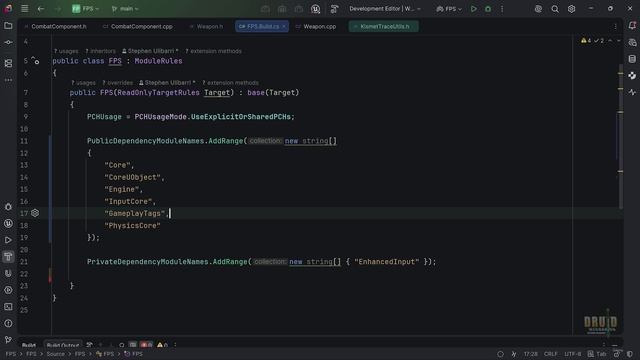Click PCHUsageMode.UseExplicitOrSharedPCHs value
Image resolution: width=640 pixels, height=360 pixels.
coord(213,117)
